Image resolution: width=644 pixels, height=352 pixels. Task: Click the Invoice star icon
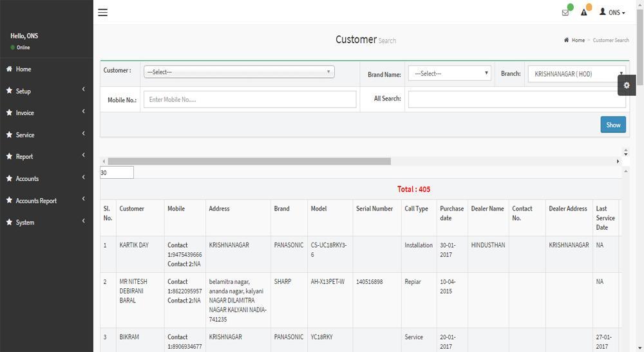[x=9, y=113]
